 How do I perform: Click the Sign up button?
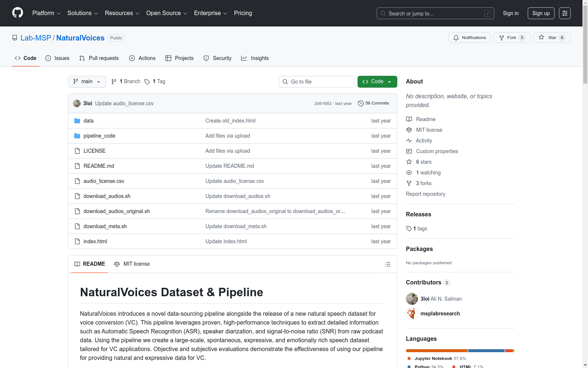tap(541, 13)
